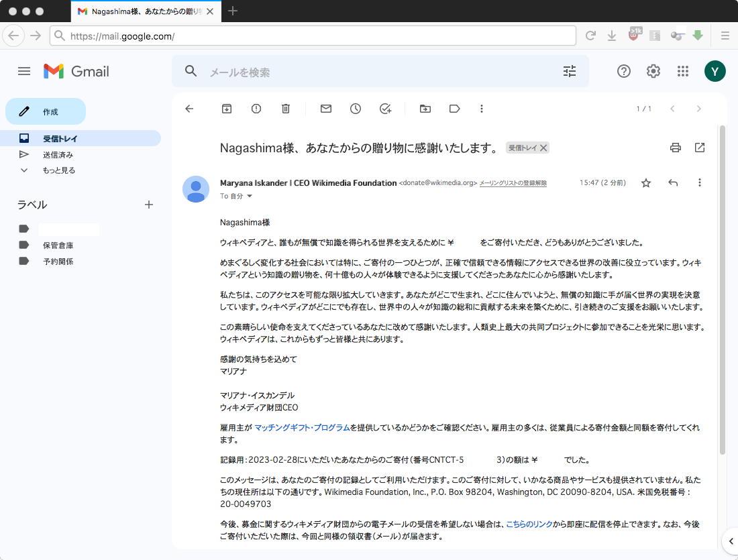Close the Gmail browser tab
This screenshot has height=560, width=738.
click(211, 11)
